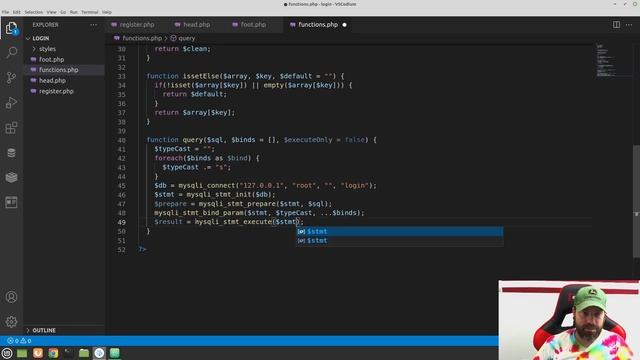Open the stacked-layers extension view in activity bar
The image size is (640, 360).
[11, 177]
